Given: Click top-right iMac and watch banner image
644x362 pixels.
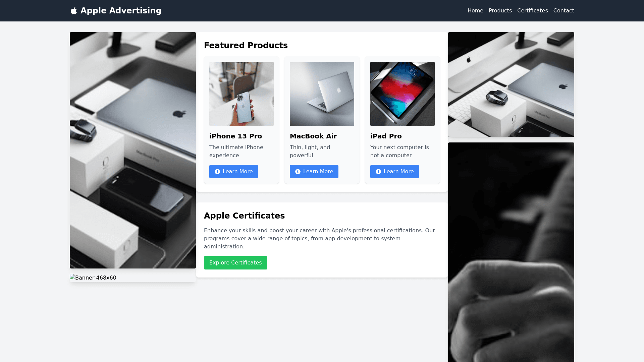Looking at the screenshot, I should click(x=511, y=84).
